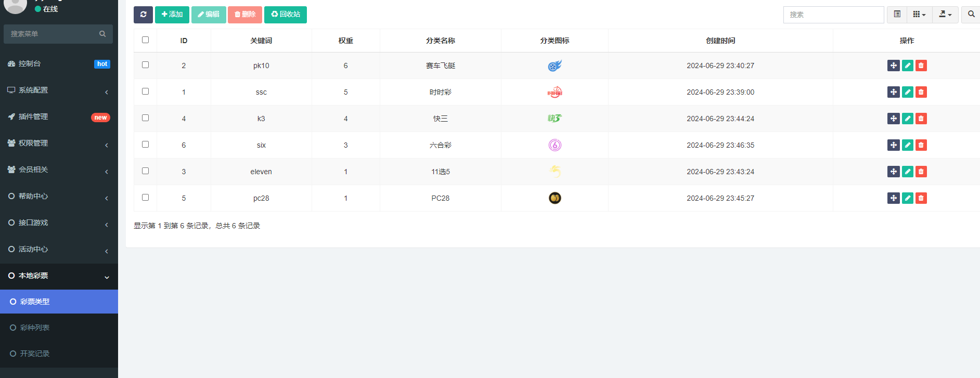
Task: Tick the checkbox for the six row
Action: coord(145,145)
